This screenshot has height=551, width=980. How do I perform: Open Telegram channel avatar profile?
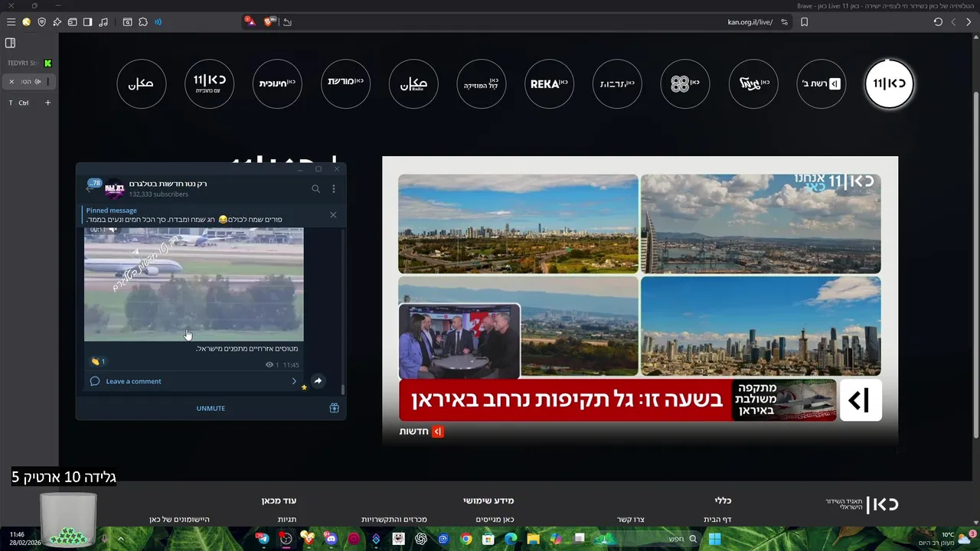(114, 188)
